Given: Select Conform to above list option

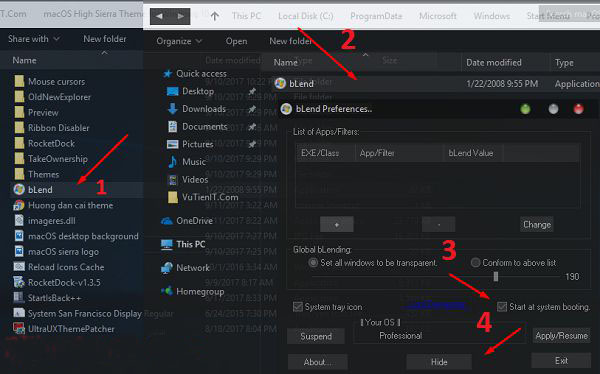Looking at the screenshot, I should pos(475,263).
